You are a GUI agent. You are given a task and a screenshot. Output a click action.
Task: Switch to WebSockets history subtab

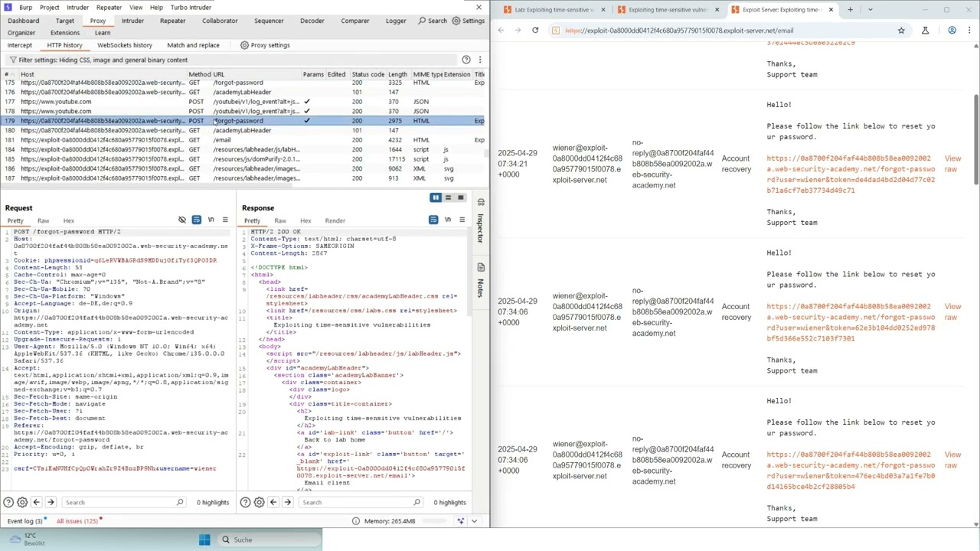(125, 45)
